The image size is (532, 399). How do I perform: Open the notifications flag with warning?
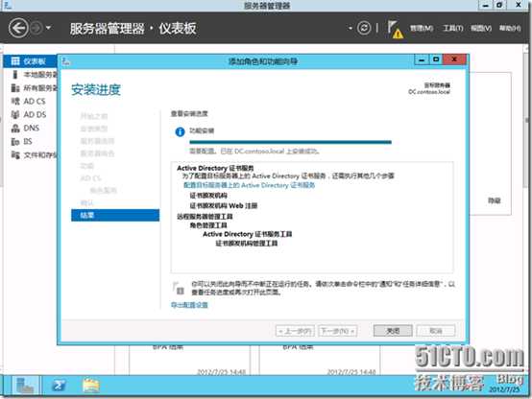tap(396, 29)
